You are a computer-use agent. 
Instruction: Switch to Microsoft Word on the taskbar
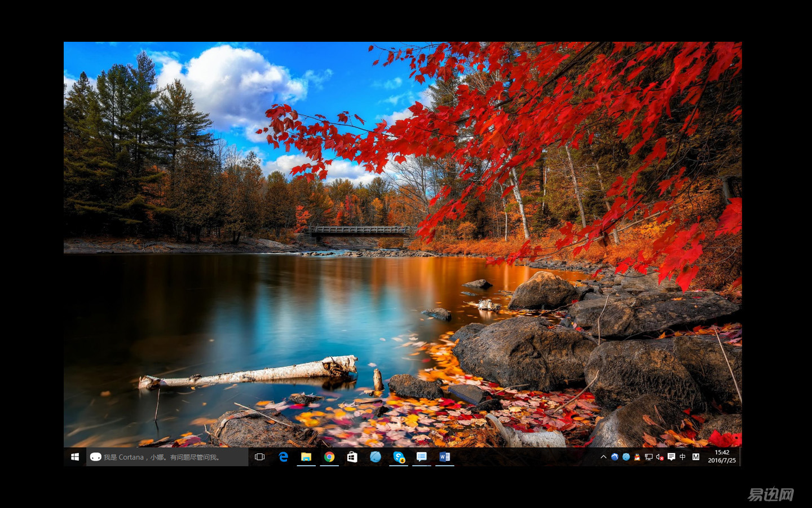[x=445, y=457]
